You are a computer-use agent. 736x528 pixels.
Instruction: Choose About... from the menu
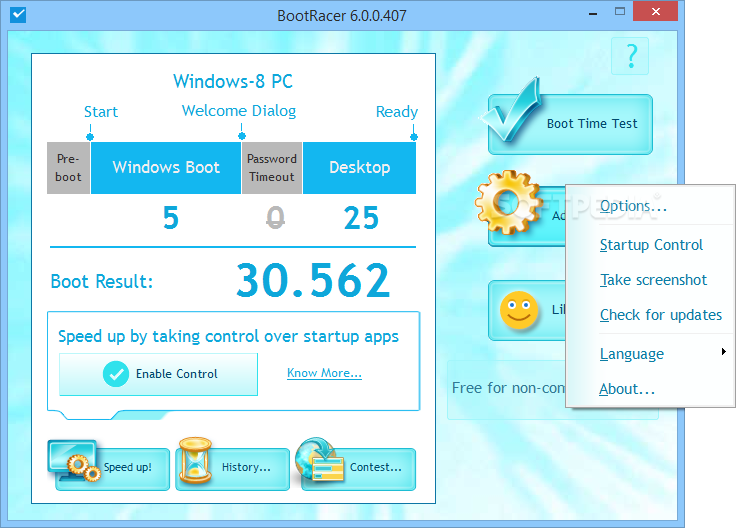click(650, 389)
